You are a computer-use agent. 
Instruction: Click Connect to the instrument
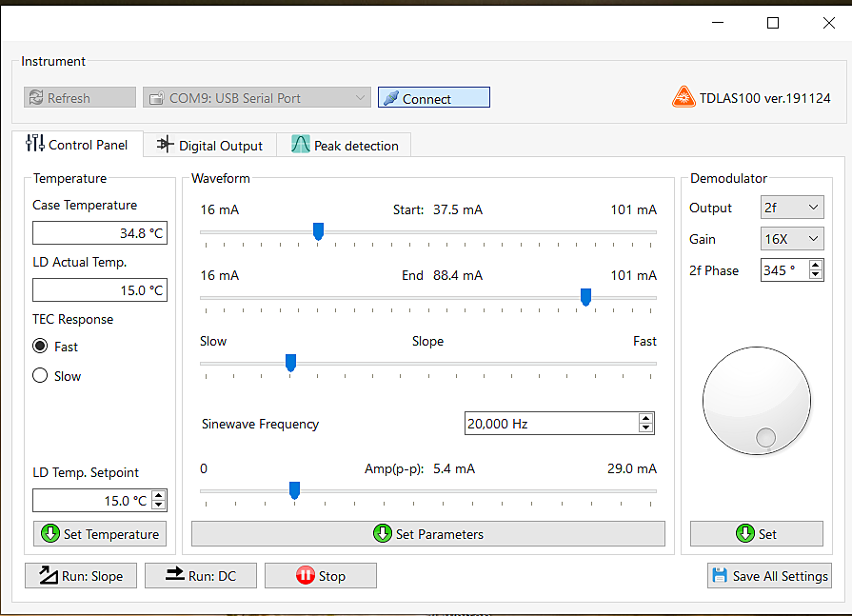(x=433, y=98)
